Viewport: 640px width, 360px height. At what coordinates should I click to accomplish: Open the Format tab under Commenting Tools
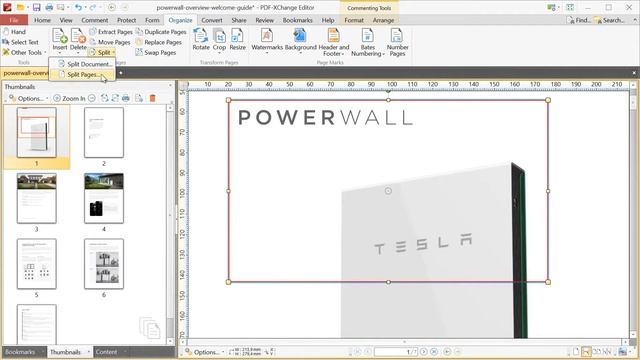354,20
